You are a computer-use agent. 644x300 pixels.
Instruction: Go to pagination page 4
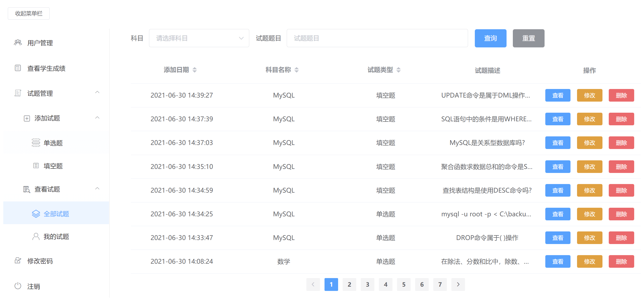pyautogui.click(x=385, y=284)
